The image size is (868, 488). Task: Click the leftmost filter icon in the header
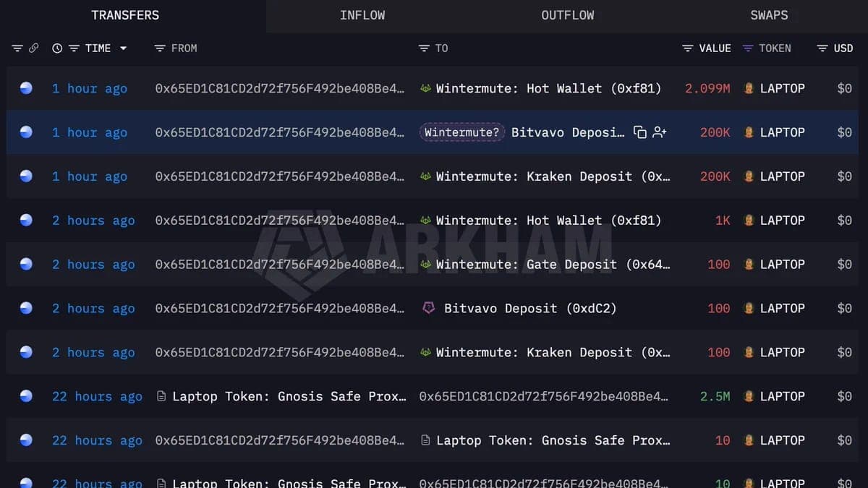(17, 48)
